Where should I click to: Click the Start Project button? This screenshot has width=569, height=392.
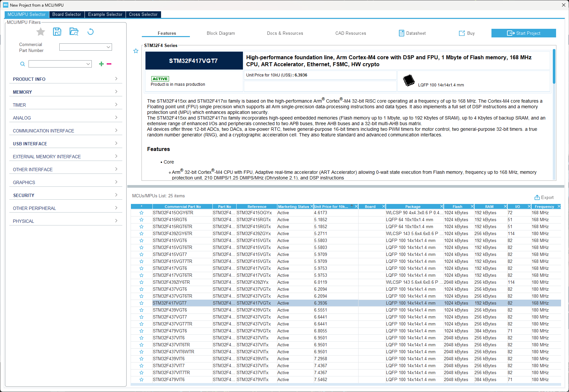[x=524, y=33]
